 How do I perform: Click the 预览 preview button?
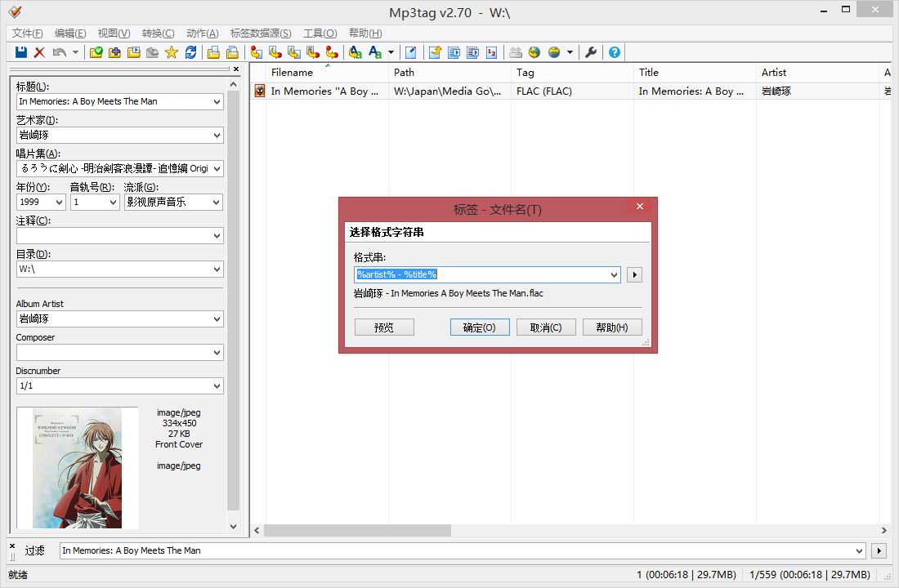click(x=384, y=327)
